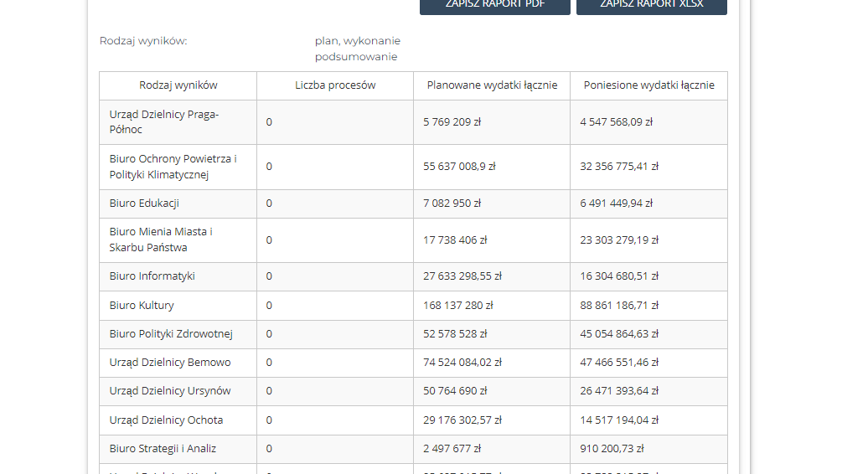Select the Urząd Dzielnicy Praga-Północ row name
The image size is (868, 474).
point(164,122)
